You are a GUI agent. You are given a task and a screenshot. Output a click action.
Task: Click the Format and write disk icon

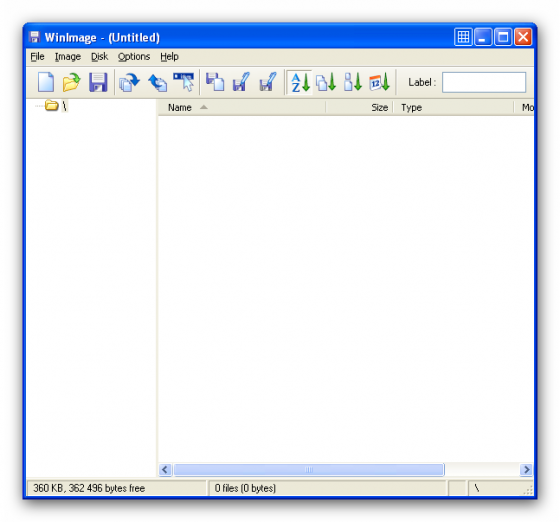(x=268, y=82)
